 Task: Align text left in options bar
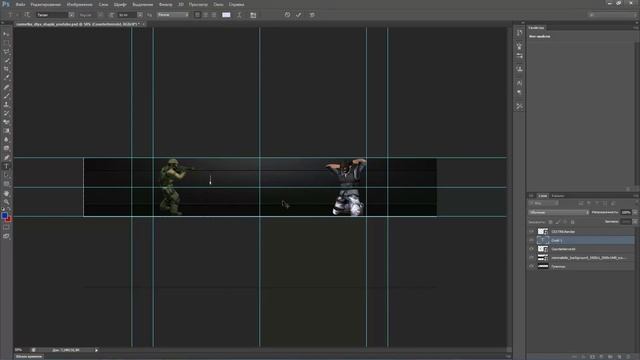198,15
